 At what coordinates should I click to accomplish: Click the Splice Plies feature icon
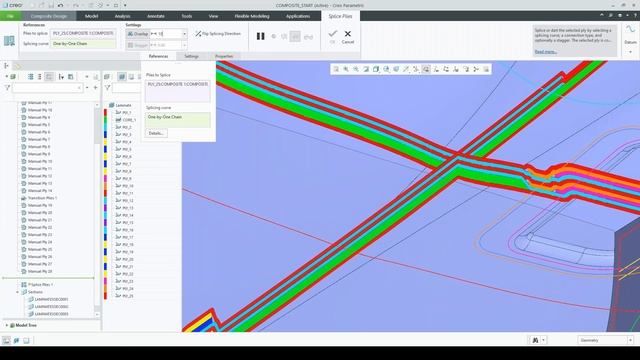click(9, 41)
